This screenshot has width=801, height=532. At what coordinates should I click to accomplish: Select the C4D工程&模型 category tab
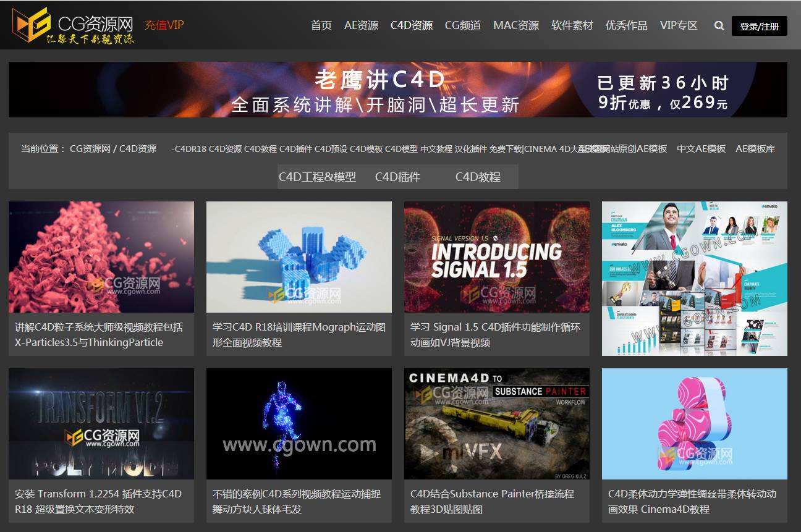click(318, 177)
